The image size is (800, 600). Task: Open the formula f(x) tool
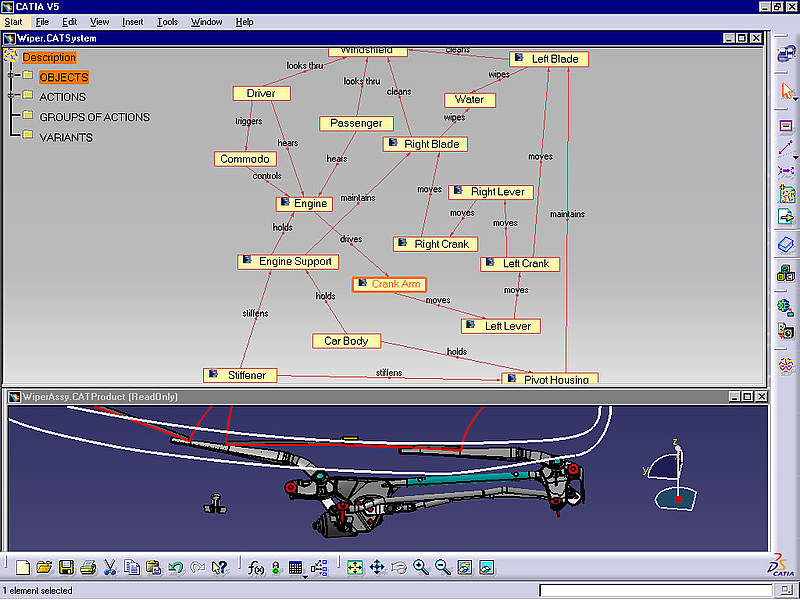[x=254, y=567]
